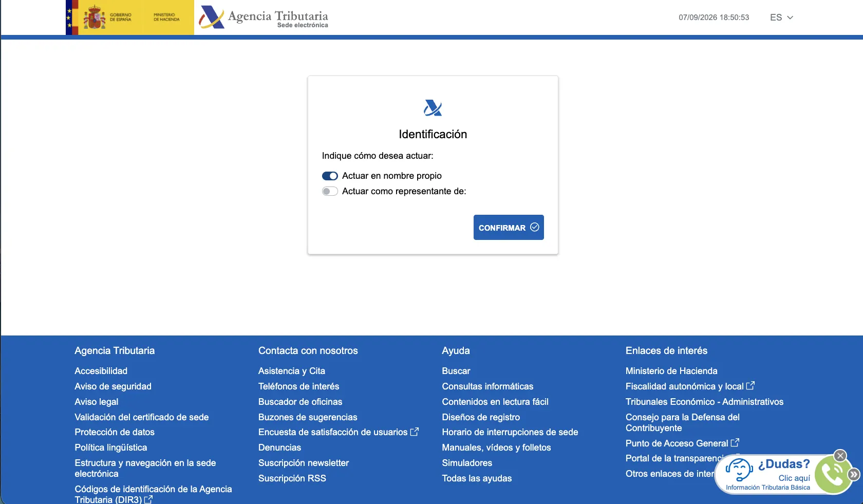The height and width of the screenshot is (504, 863).
Task: Go to Denuncias page
Action: pyautogui.click(x=280, y=447)
